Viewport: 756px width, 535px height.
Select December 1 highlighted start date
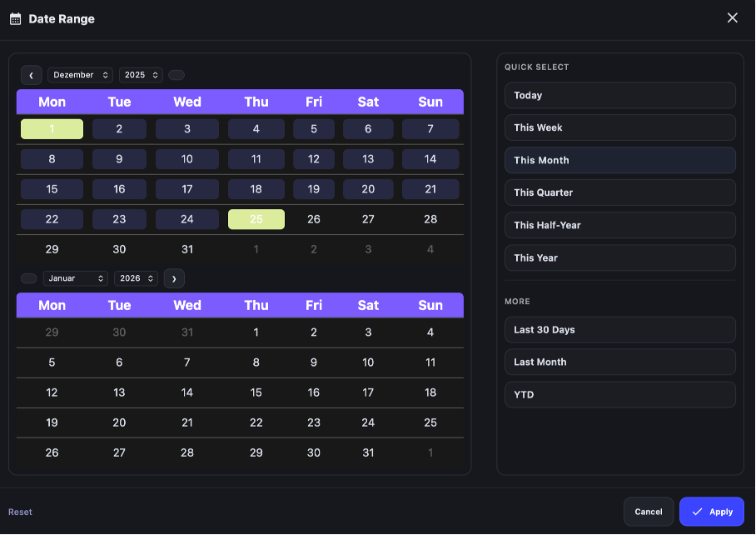(x=52, y=129)
